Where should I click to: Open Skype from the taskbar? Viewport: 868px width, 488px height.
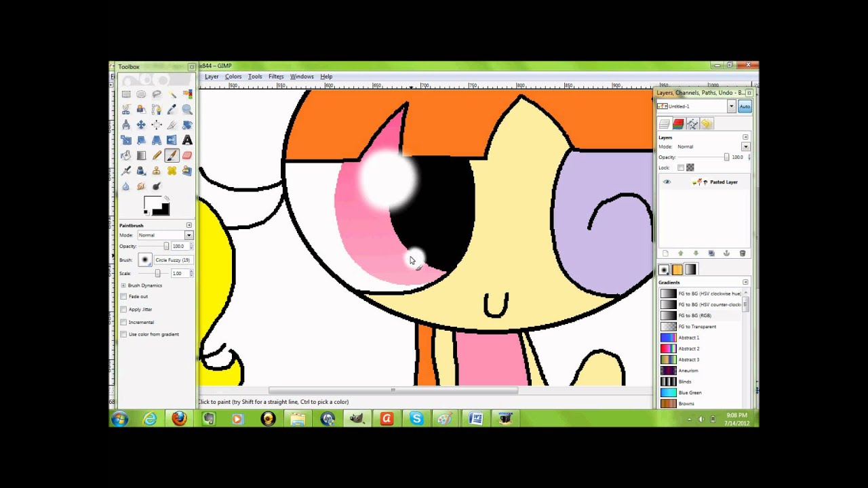click(x=416, y=419)
